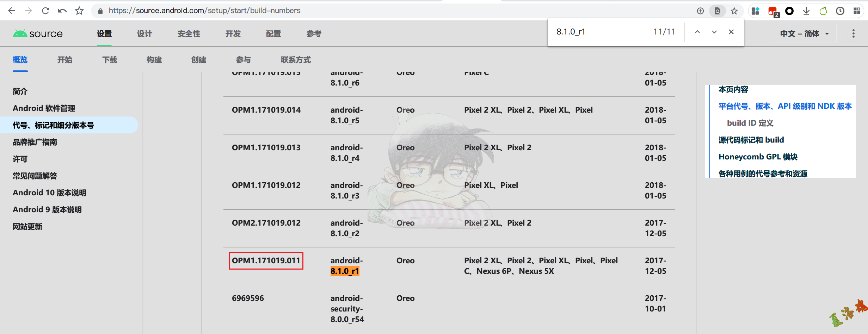Click the URL address bar
Screen dimensions: 868x334
(x=388, y=11)
